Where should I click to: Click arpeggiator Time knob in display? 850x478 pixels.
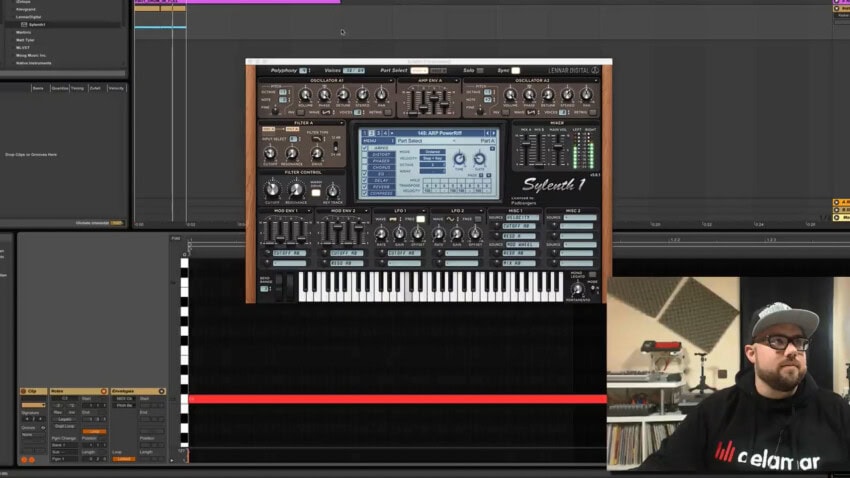[459, 159]
